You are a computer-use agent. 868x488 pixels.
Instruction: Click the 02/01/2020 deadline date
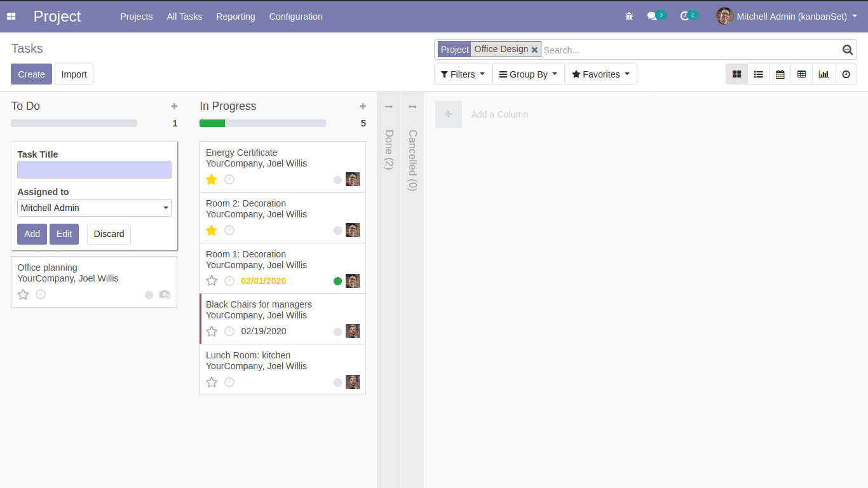click(264, 281)
